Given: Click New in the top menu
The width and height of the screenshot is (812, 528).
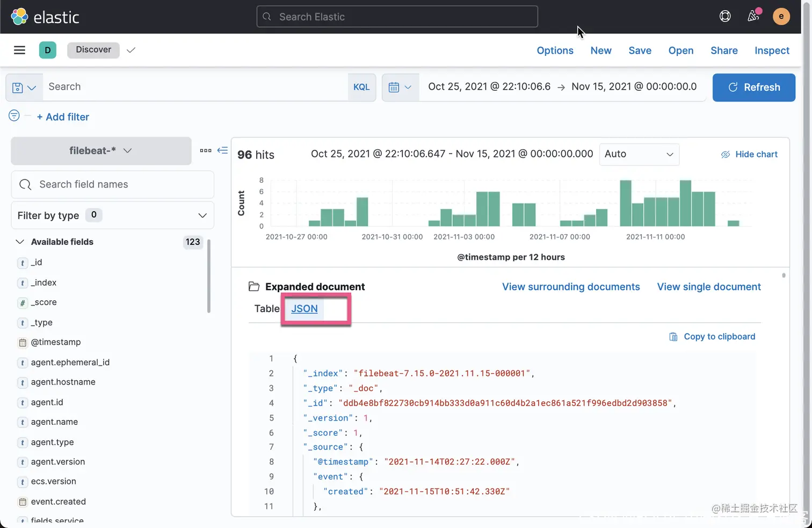Looking at the screenshot, I should [601, 50].
